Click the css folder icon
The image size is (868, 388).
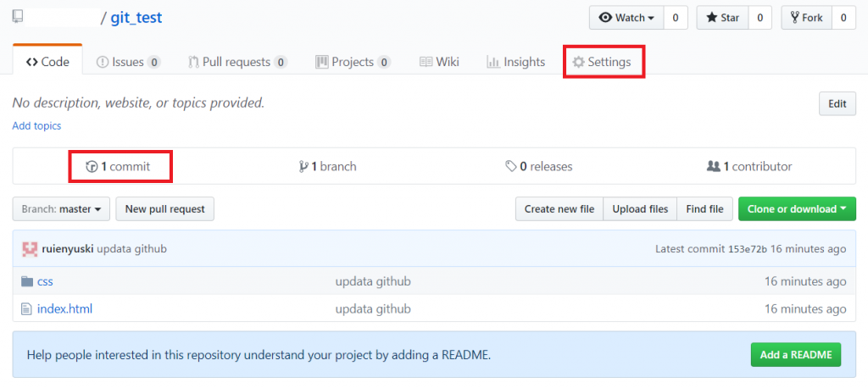(27, 281)
